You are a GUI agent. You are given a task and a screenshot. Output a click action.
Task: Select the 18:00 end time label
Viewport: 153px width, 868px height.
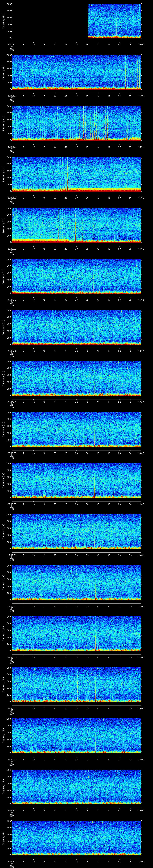[x=141, y=453]
